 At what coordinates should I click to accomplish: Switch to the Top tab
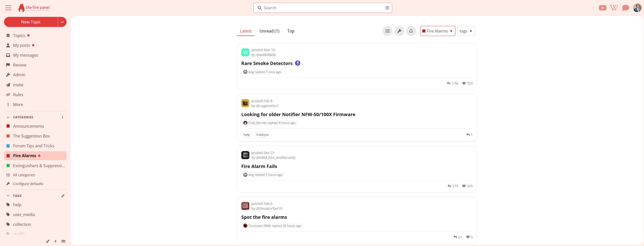click(291, 31)
